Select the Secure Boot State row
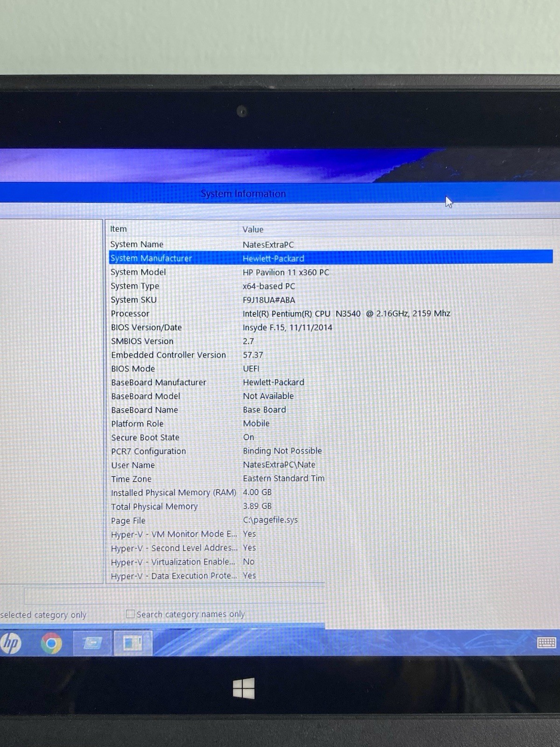Screen dimensions: 560x747 [330, 437]
